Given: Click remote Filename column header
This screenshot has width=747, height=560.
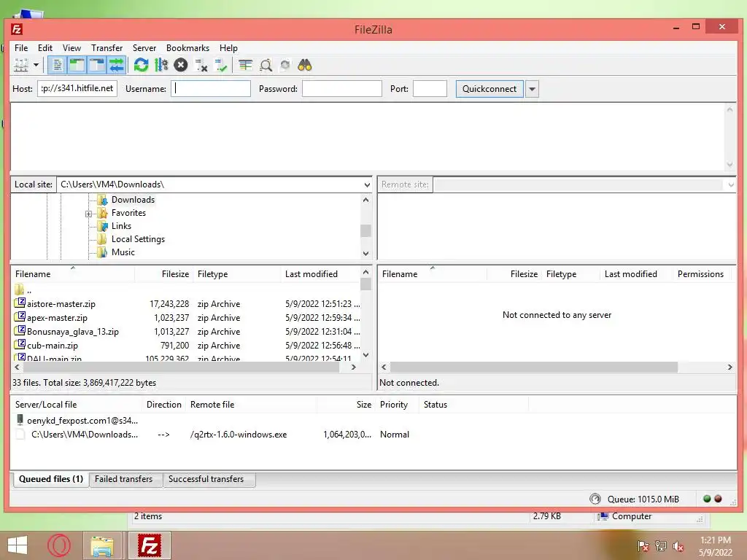Looking at the screenshot, I should click(x=433, y=274).
